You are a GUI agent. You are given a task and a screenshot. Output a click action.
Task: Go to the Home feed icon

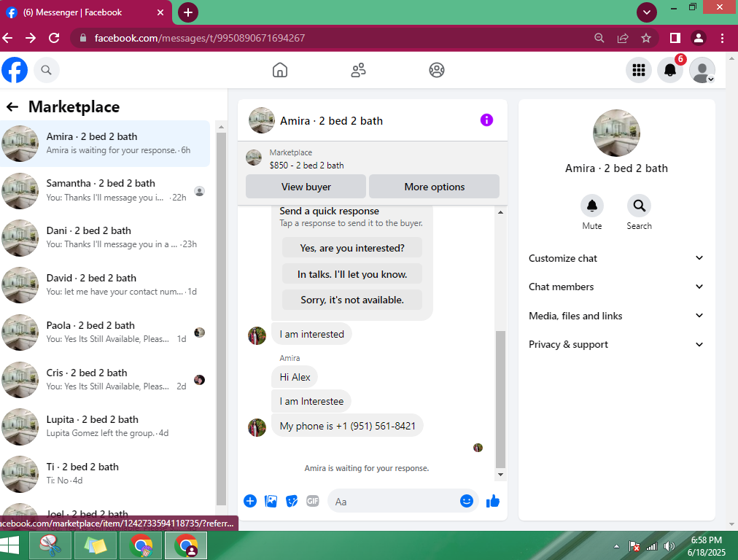(x=280, y=70)
